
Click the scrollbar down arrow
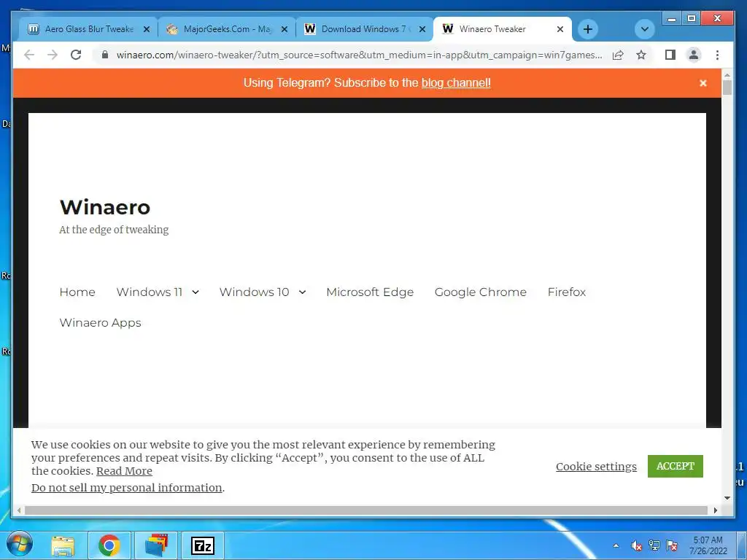[727, 498]
